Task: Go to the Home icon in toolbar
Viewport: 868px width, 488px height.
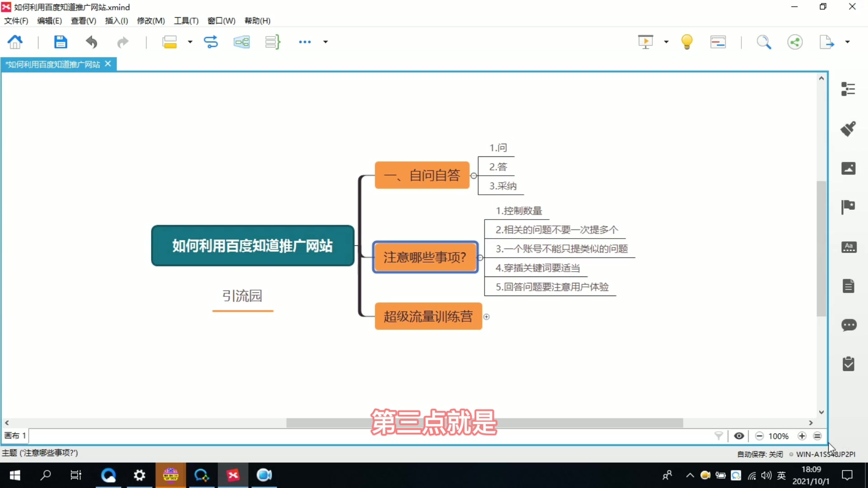Action: (15, 42)
